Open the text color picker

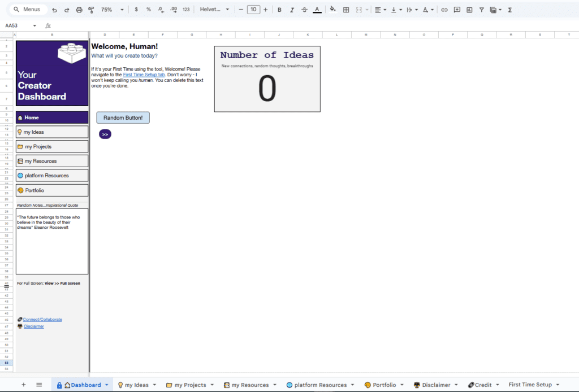(x=317, y=10)
